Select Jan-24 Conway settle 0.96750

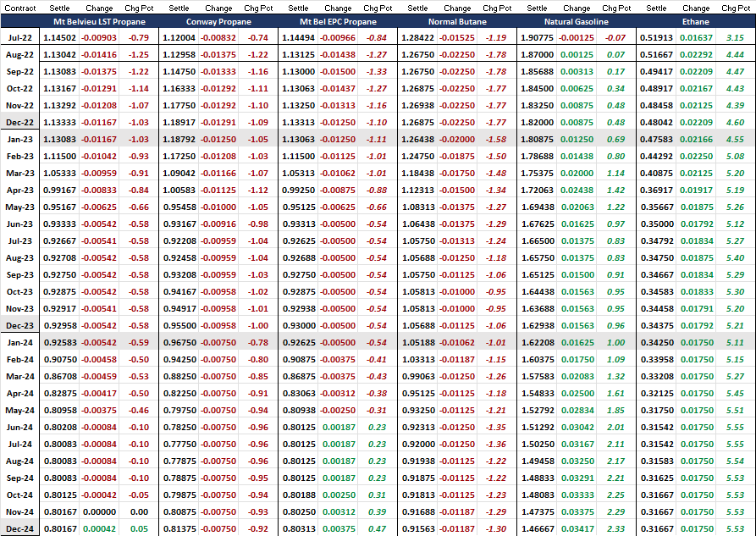tap(179, 343)
